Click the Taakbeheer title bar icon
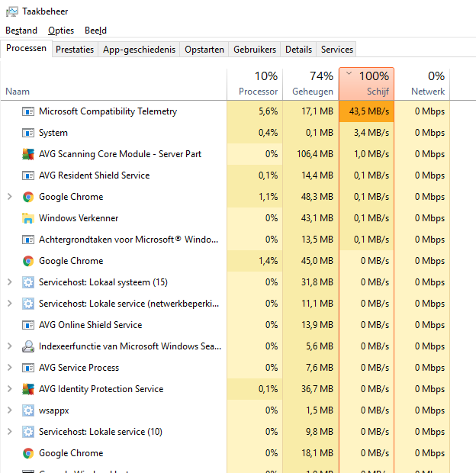476x473 pixels. [12, 11]
